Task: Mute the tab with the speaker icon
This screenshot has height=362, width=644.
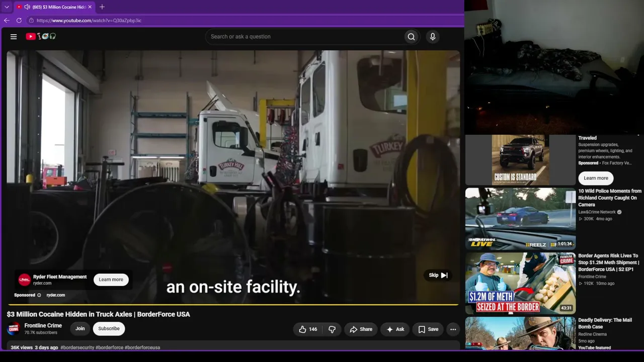Action: point(27,7)
